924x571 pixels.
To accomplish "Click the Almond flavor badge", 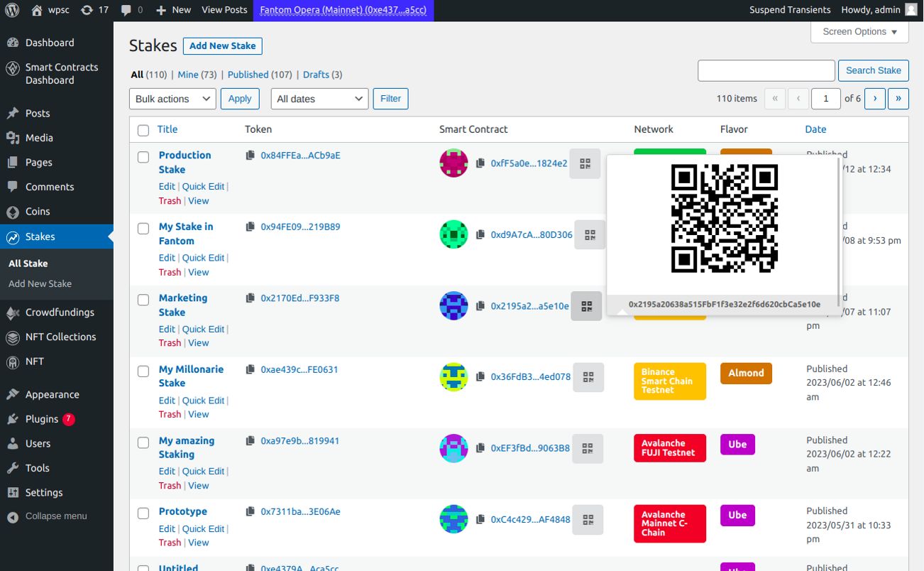I will 746,373.
